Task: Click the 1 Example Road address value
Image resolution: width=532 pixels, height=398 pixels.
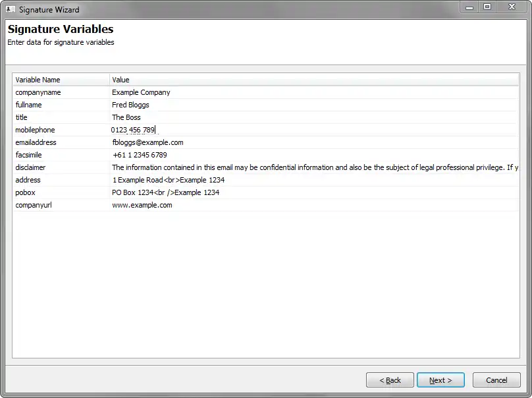Action: pyautogui.click(x=169, y=181)
